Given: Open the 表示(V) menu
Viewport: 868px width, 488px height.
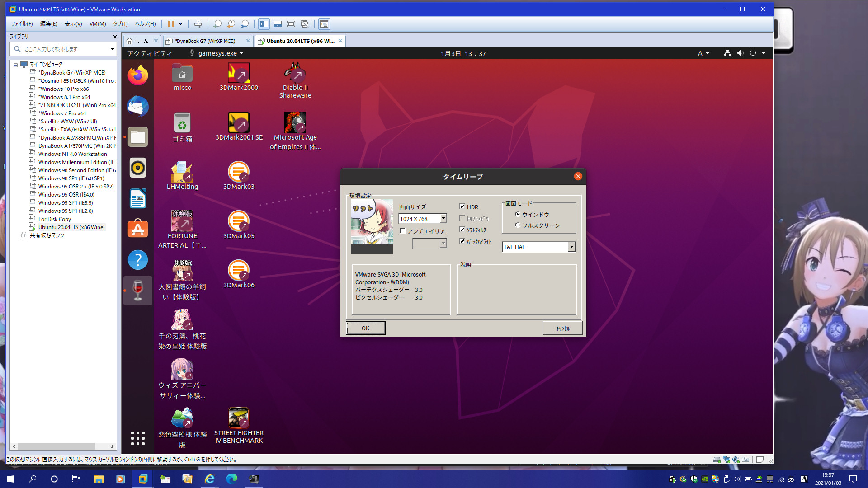Looking at the screenshot, I should (73, 24).
